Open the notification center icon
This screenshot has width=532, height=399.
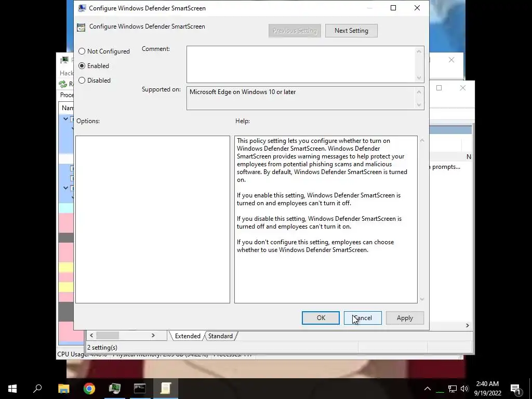(x=516, y=389)
